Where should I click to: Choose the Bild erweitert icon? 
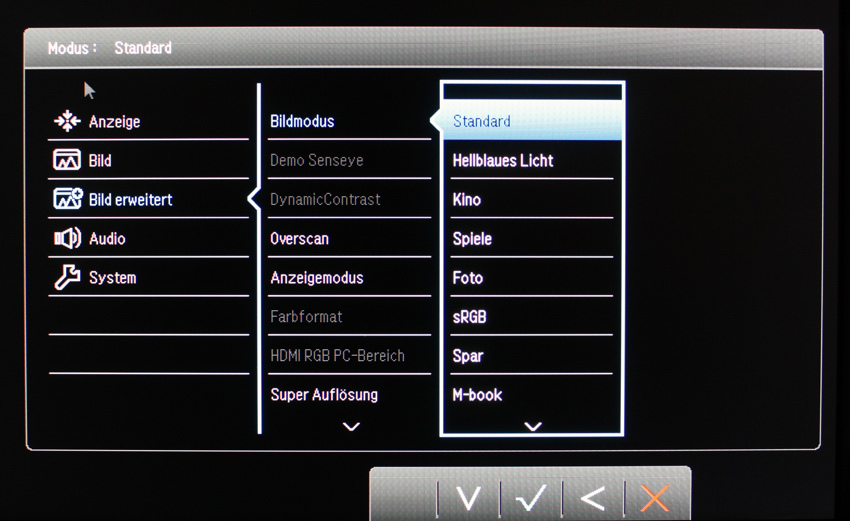click(68, 199)
